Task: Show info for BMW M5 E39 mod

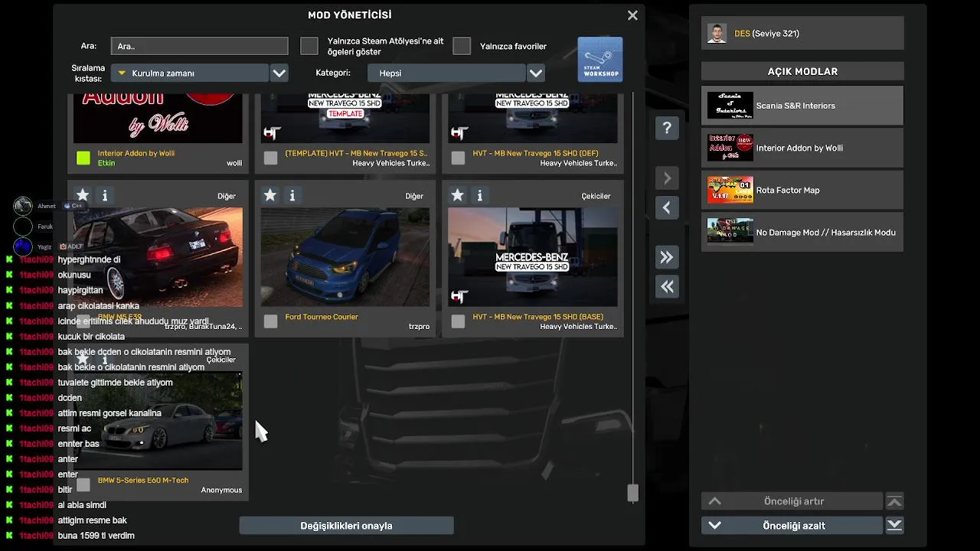Action: [105, 196]
